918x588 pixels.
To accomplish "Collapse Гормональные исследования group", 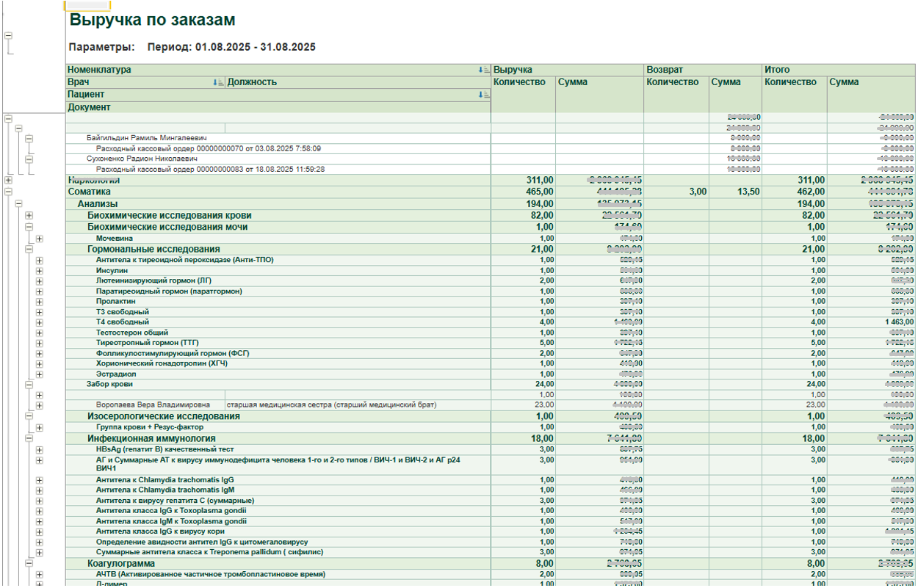I will tap(29, 250).
